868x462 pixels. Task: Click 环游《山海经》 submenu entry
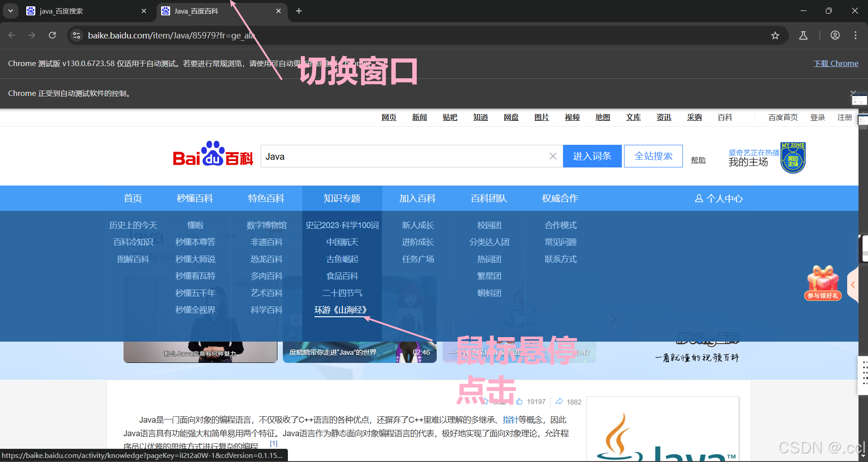341,310
